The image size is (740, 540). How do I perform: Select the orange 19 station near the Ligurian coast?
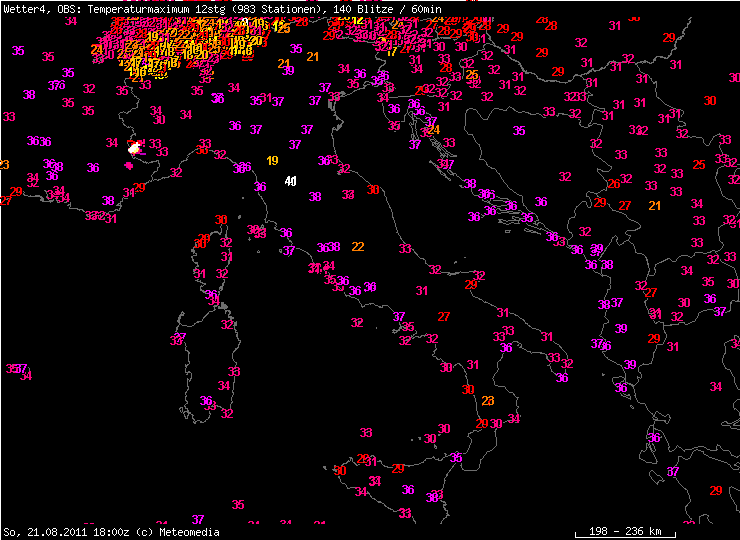tap(272, 161)
